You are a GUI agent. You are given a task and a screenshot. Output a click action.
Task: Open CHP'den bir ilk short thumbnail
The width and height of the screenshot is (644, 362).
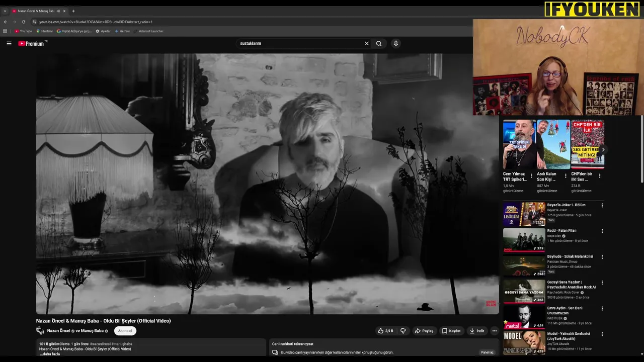click(x=588, y=144)
